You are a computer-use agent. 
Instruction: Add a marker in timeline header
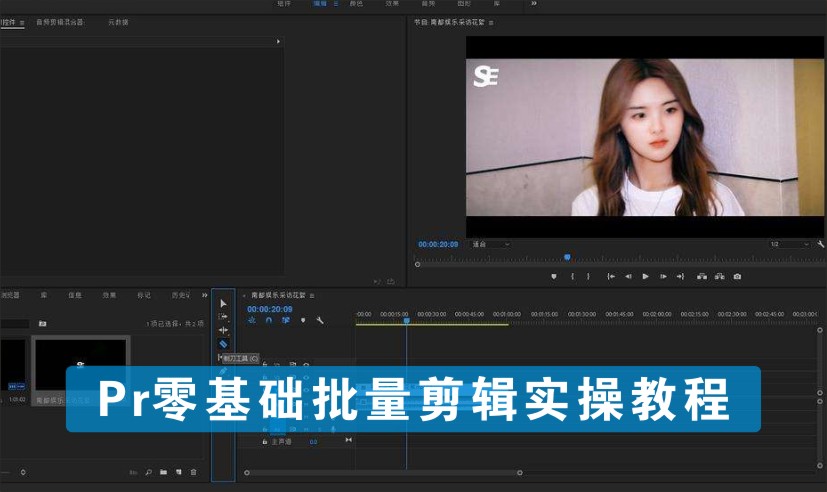[x=303, y=320]
